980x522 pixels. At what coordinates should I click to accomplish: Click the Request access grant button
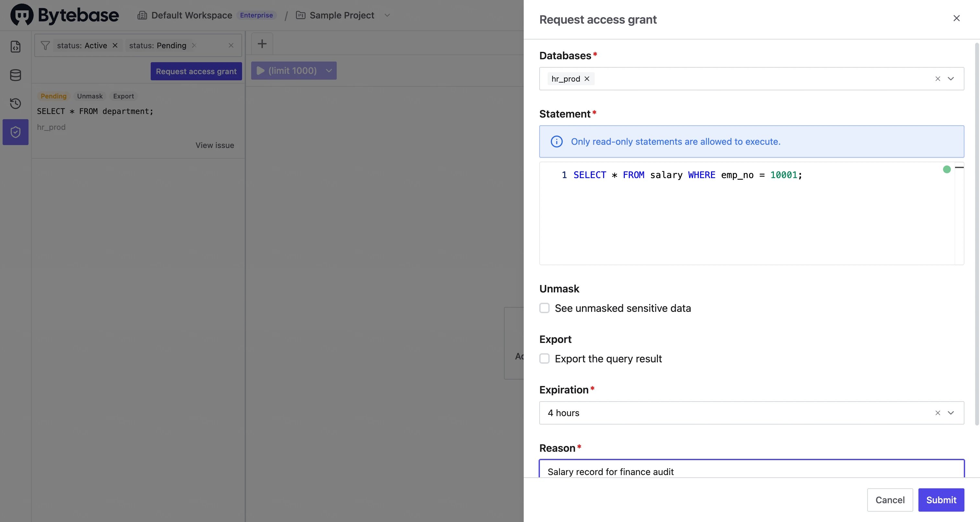[x=196, y=71]
